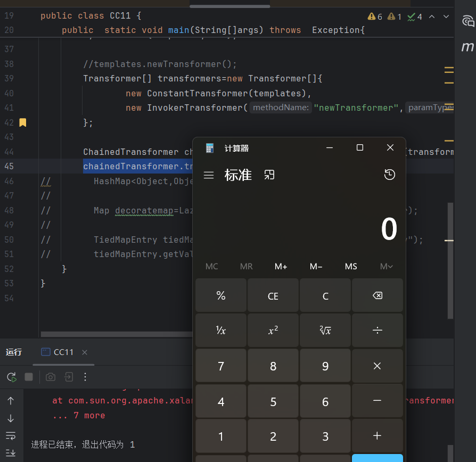Image resolution: width=476 pixels, height=462 pixels.
Task: Click the bookmark icon on line 42
Action: 22,122
